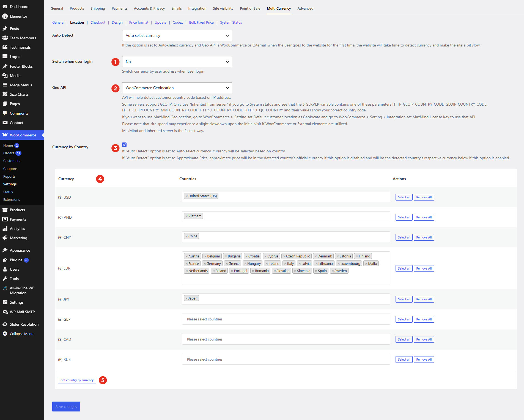Click Remove All for VND row
Image resolution: width=524 pixels, height=420 pixels.
(424, 217)
